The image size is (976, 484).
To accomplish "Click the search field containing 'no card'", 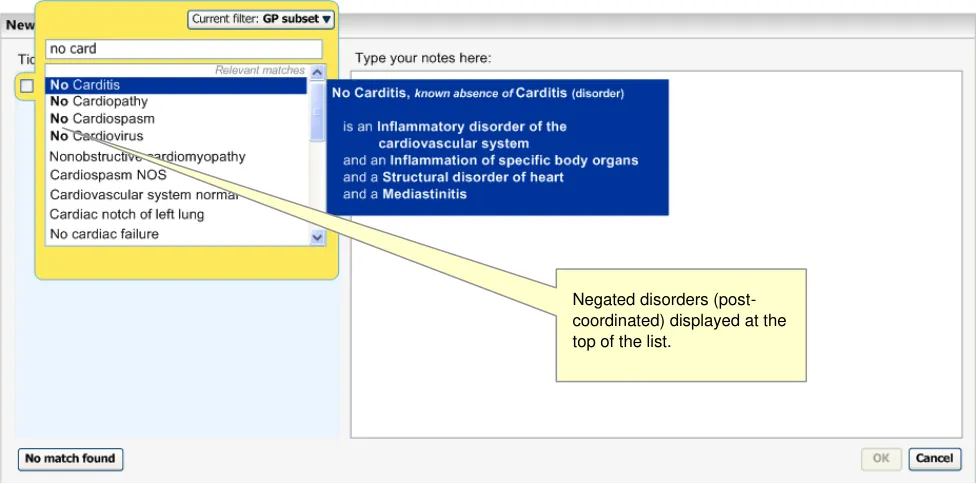I will click(x=184, y=49).
